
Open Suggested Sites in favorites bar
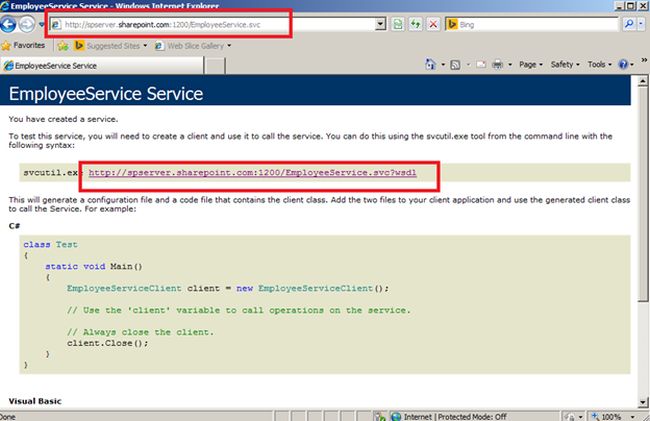[x=110, y=46]
